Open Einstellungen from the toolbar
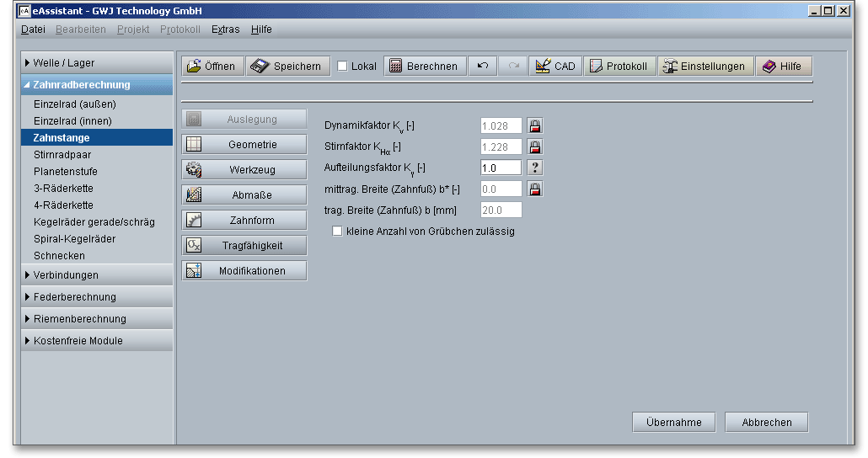Screen dimensions: 868x458 (705, 66)
